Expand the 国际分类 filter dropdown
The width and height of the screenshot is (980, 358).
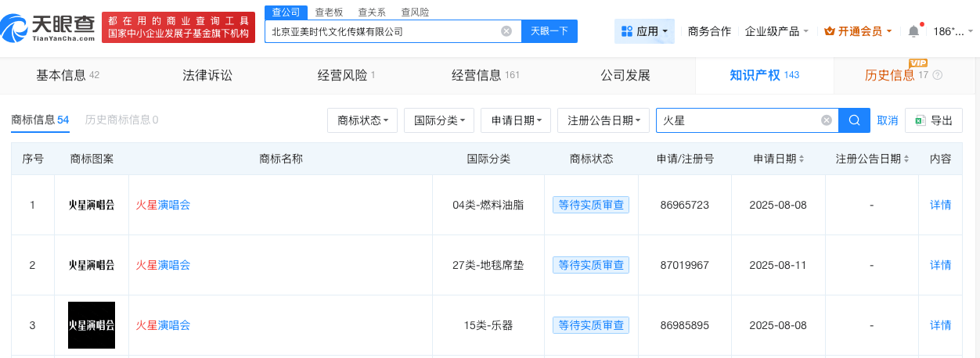pyautogui.click(x=438, y=120)
